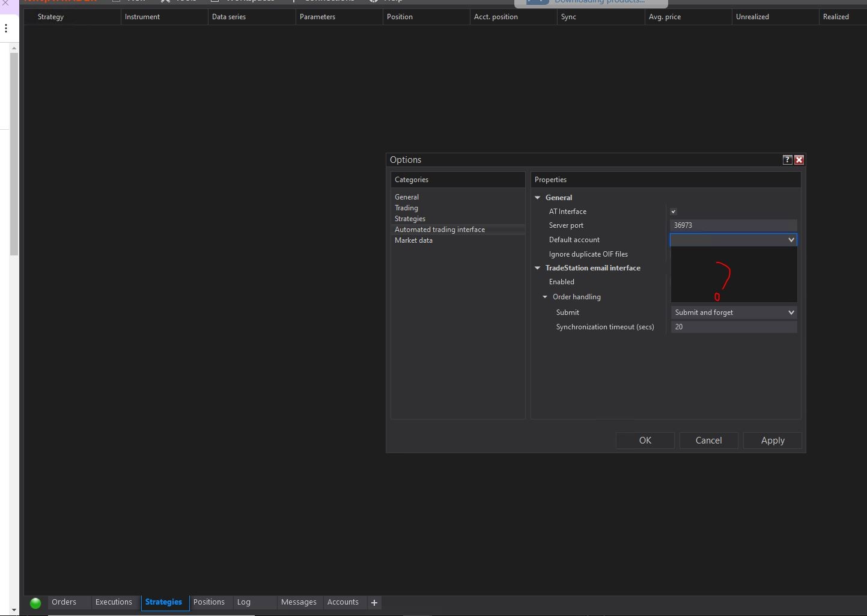
Task: Select Strategies in the Categories list
Action: coord(410,219)
